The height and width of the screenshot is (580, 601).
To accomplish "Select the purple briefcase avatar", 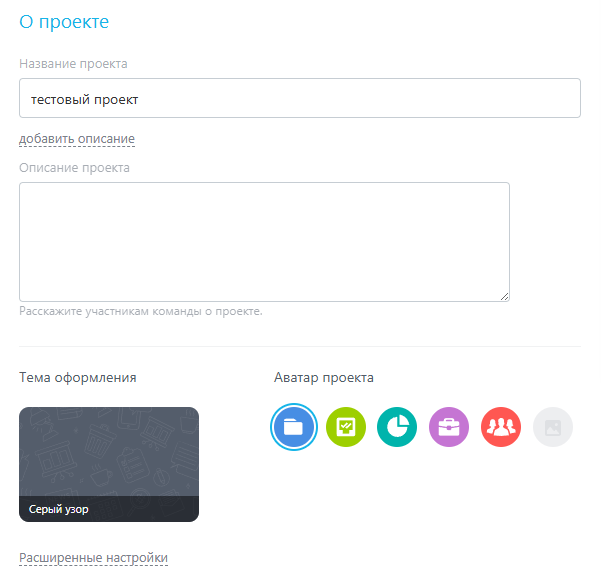I will click(449, 427).
